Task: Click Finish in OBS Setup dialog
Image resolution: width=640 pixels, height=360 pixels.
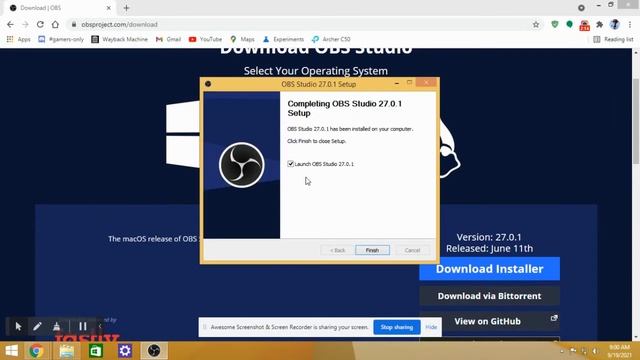Action: (x=372, y=250)
